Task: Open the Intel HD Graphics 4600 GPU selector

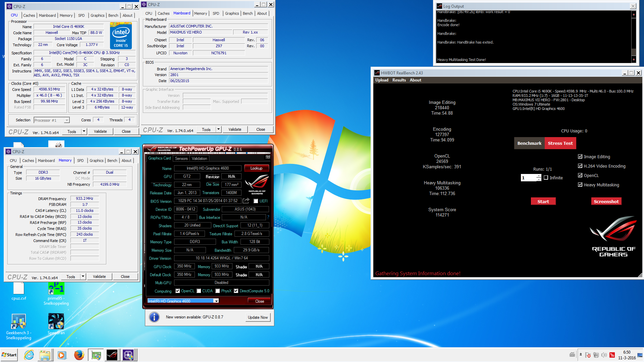Action: click(x=183, y=301)
